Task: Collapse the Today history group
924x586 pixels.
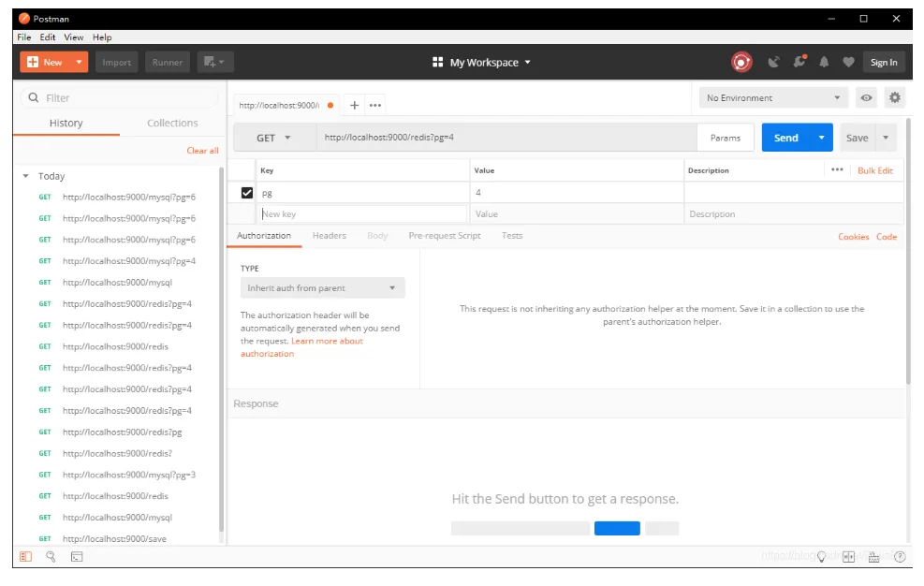Action: [x=25, y=176]
